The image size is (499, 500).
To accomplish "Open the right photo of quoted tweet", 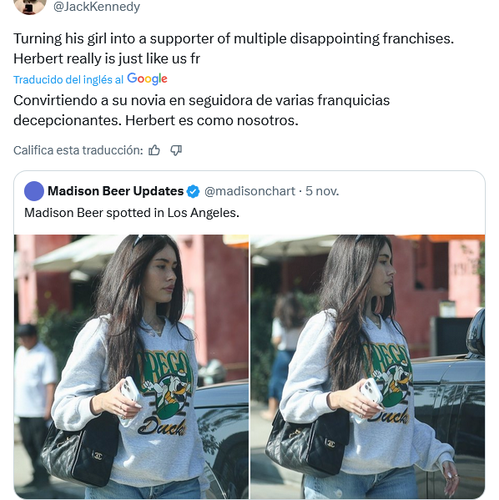I will (x=368, y=367).
